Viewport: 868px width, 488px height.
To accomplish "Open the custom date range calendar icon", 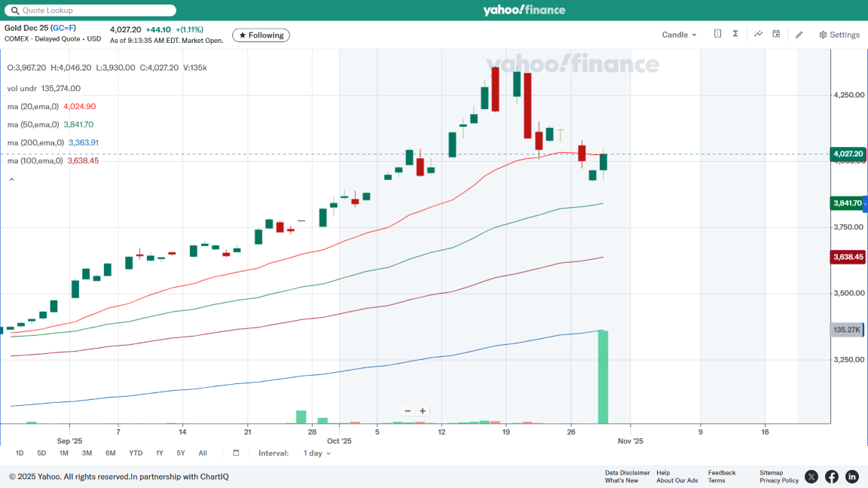I will pos(236,453).
